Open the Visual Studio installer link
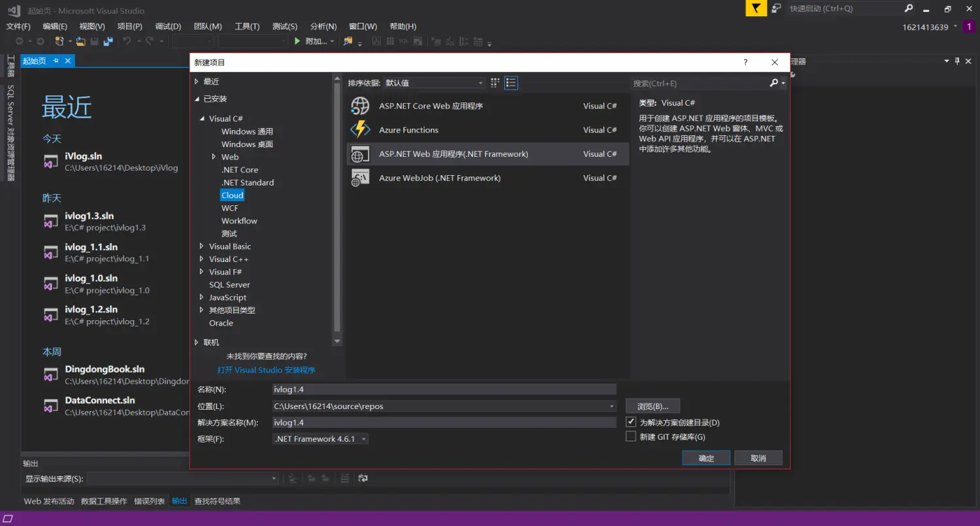 [x=266, y=370]
